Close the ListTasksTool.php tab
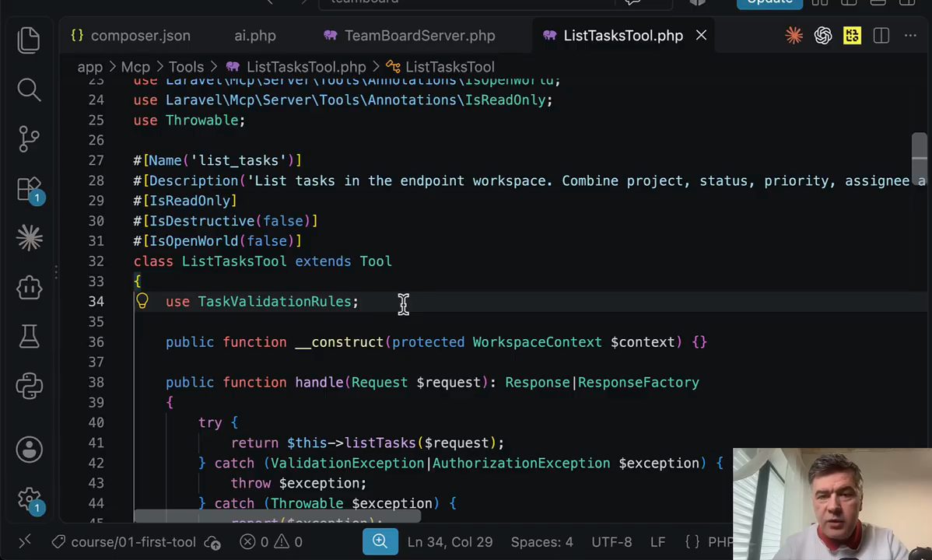 tap(702, 35)
